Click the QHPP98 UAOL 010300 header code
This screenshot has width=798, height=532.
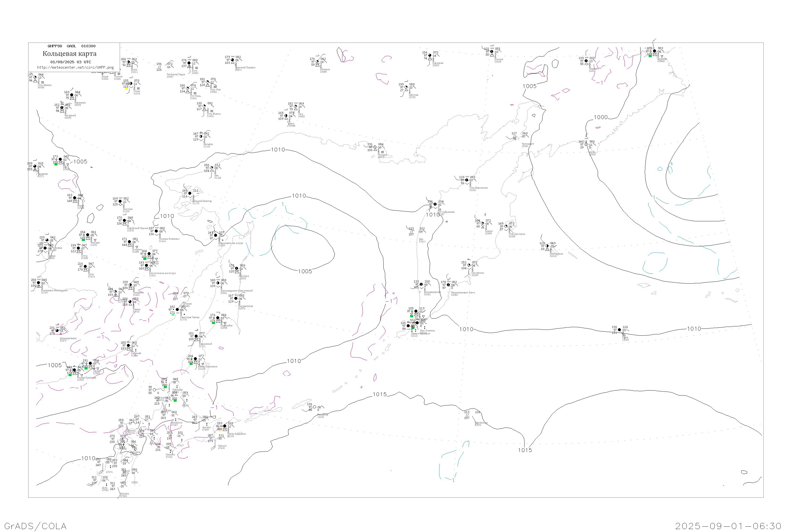(x=72, y=46)
